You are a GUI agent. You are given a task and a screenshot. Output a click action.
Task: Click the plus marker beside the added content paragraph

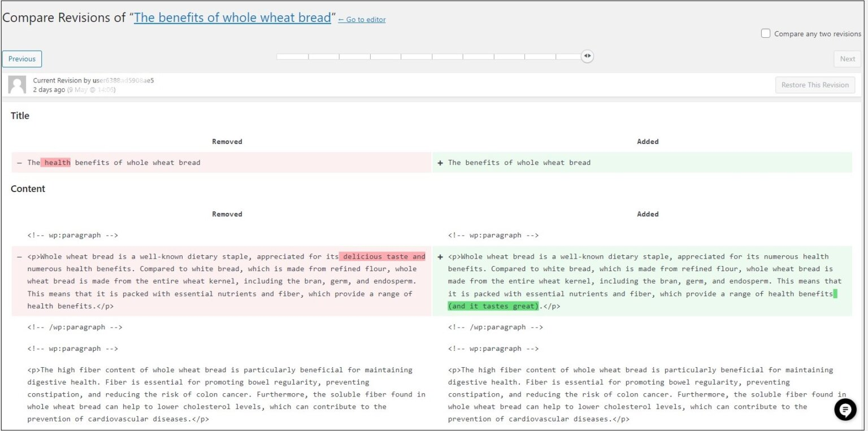point(440,257)
